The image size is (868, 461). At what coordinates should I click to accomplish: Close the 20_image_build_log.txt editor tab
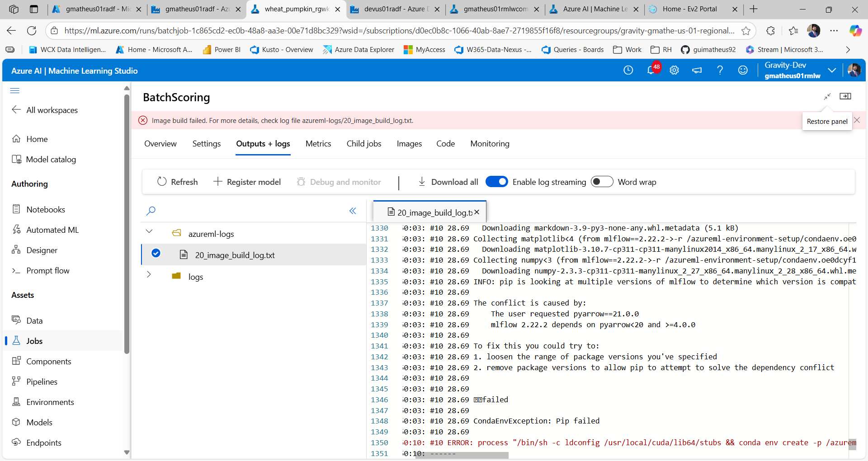pos(476,212)
